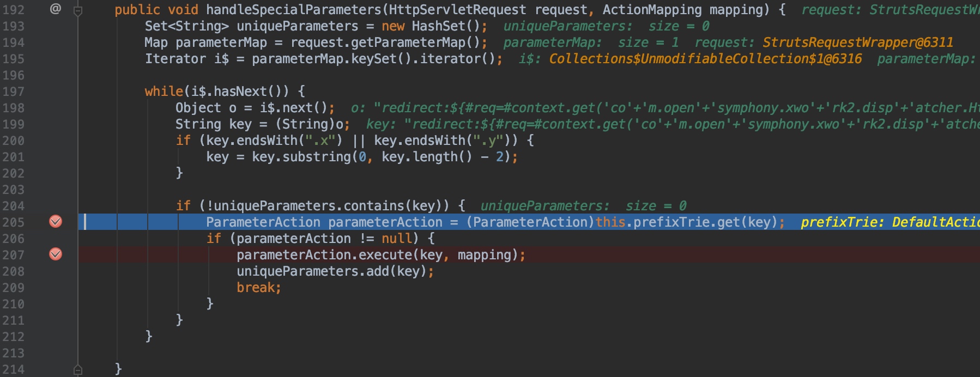Click the i$.next() call on line 198
The height and width of the screenshot is (377, 980).
click(294, 108)
